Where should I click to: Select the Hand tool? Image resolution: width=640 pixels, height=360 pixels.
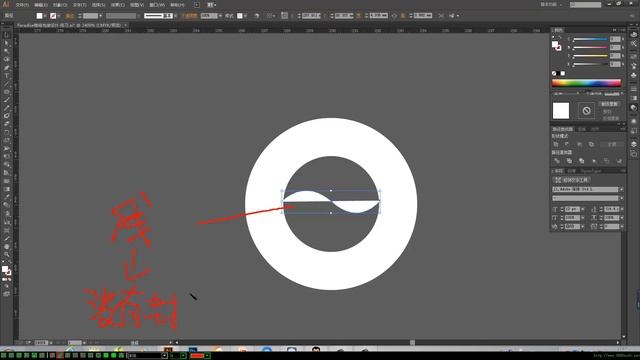pos(7,247)
